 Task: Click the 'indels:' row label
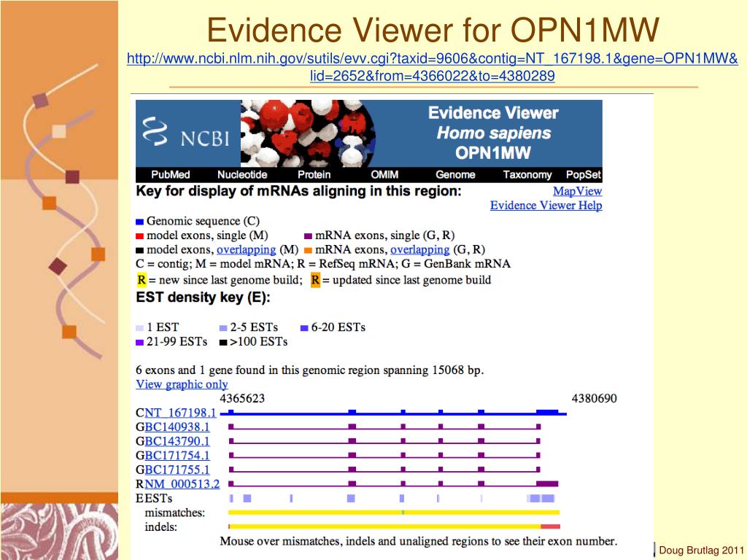click(161, 527)
